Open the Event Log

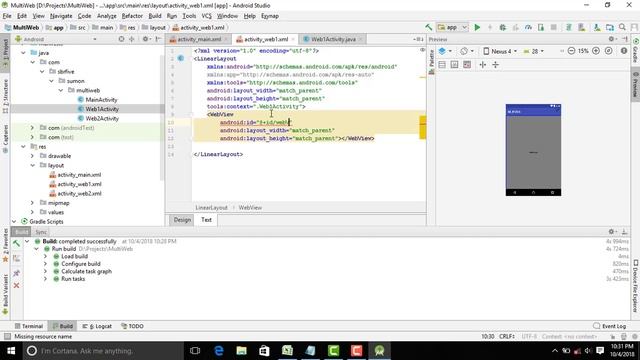(609, 326)
